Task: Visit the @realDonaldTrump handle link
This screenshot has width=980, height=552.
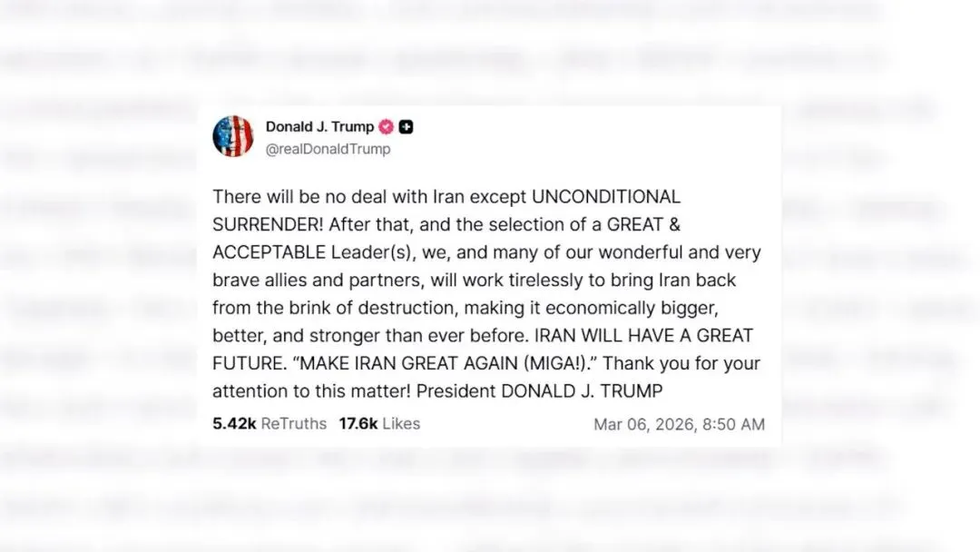Action: pyautogui.click(x=328, y=149)
